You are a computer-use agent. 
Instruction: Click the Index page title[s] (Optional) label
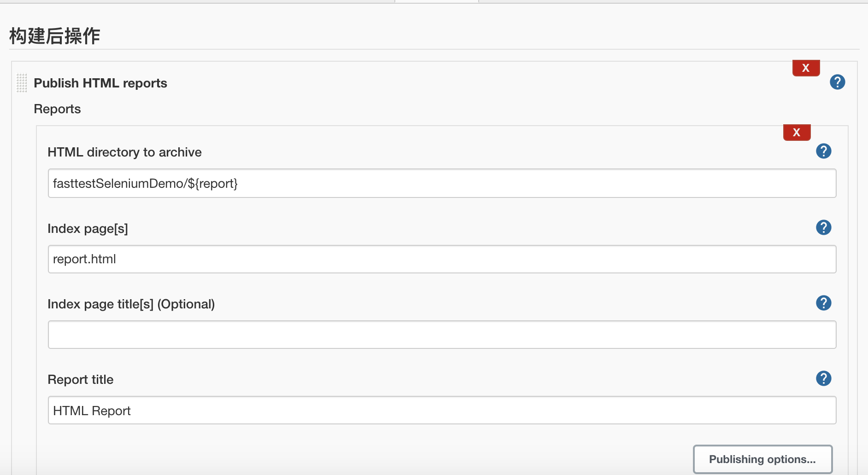(x=131, y=304)
